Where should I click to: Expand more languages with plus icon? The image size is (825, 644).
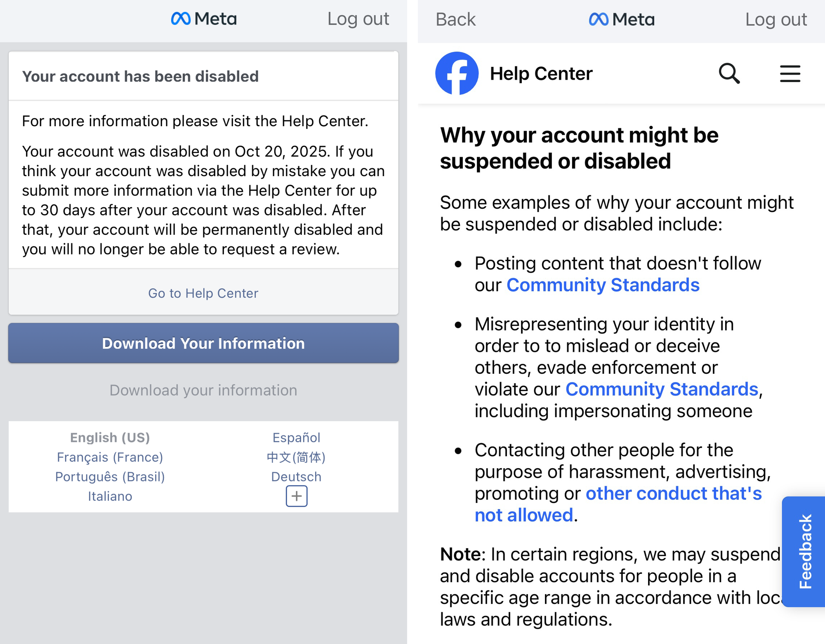(297, 496)
